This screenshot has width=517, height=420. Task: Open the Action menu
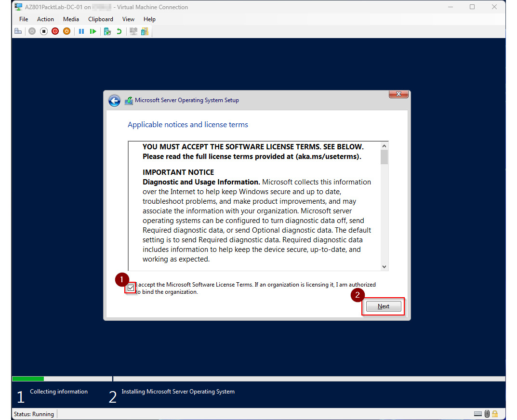coord(45,19)
